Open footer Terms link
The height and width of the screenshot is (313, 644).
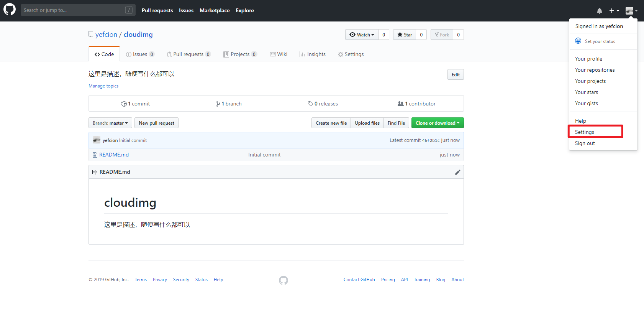click(141, 280)
